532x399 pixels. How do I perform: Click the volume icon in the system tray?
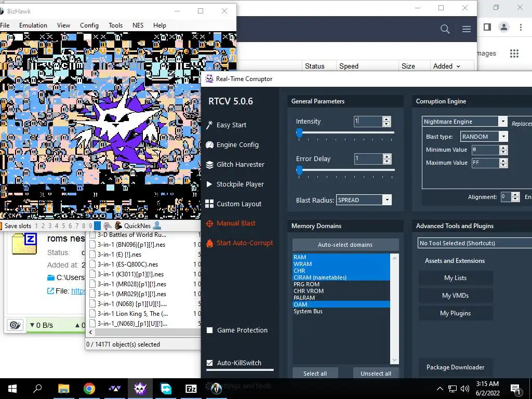point(465,389)
